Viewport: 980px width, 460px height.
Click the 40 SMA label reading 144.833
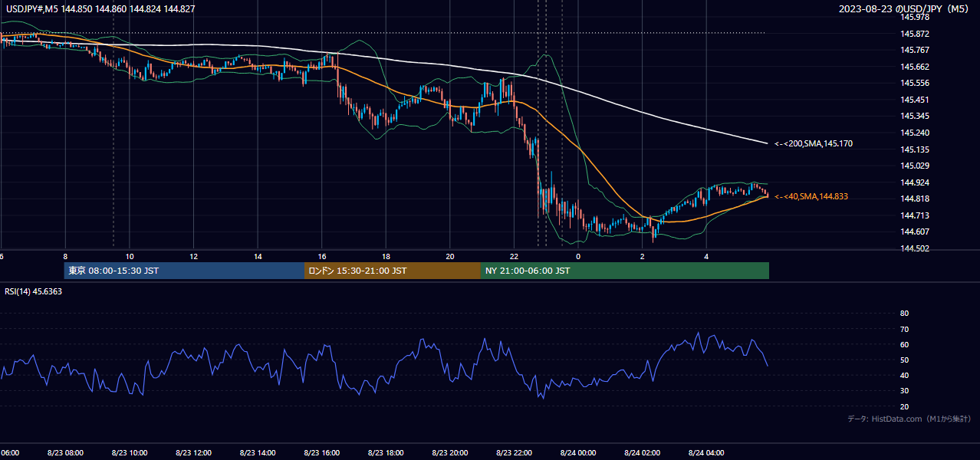[x=811, y=197]
